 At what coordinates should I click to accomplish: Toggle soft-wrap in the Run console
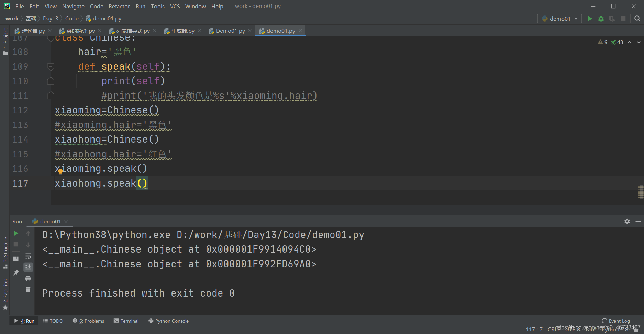[28, 256]
